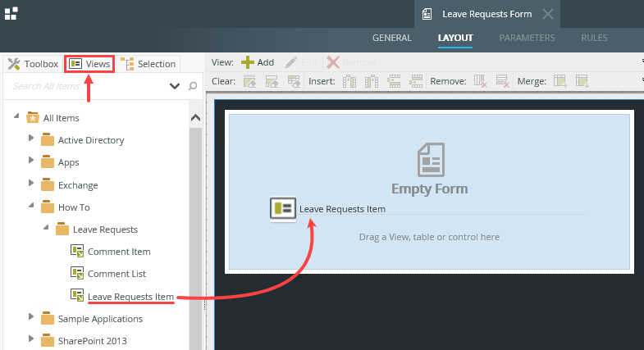644x350 pixels.
Task: Click the last Insert row icon
Action: point(416,81)
